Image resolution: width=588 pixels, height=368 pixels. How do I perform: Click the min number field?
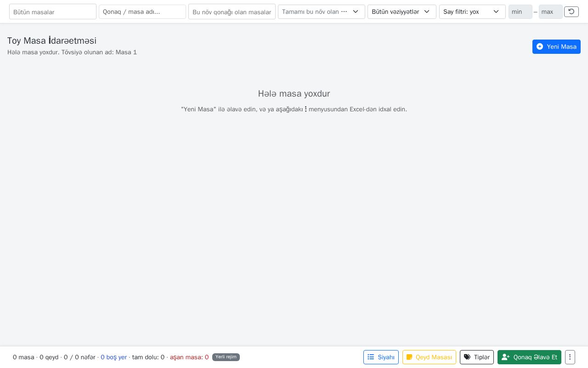pos(520,12)
